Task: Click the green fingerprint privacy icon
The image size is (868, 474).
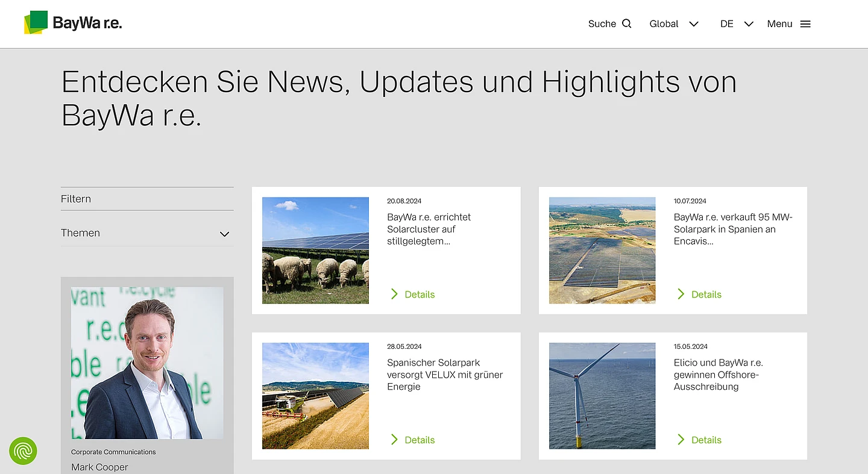Action: [23, 451]
